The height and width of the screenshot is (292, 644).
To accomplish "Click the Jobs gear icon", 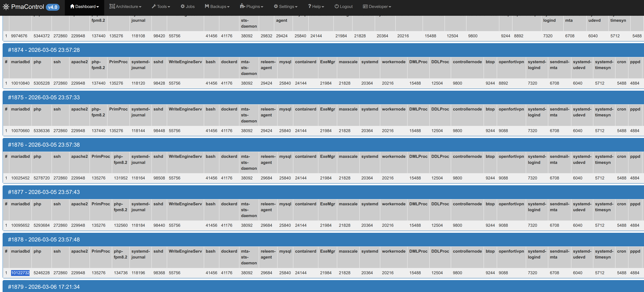I will (183, 6).
